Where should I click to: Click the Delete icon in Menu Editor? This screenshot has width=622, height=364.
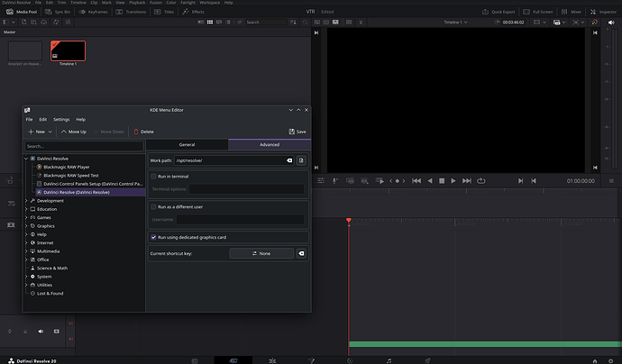143,132
